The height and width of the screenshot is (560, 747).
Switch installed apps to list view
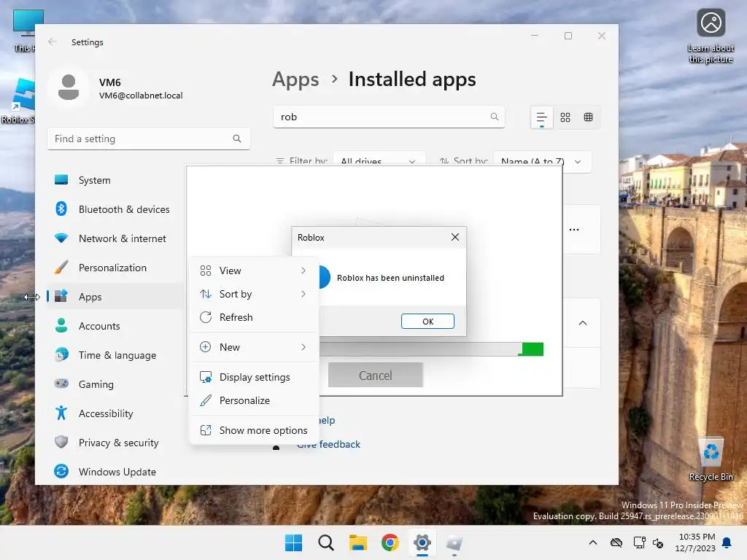[x=542, y=117]
